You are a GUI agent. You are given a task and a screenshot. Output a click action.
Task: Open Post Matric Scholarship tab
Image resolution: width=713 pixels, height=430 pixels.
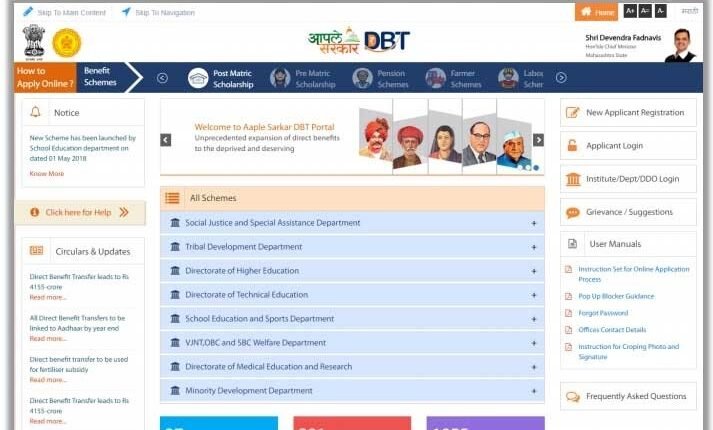tap(222, 78)
